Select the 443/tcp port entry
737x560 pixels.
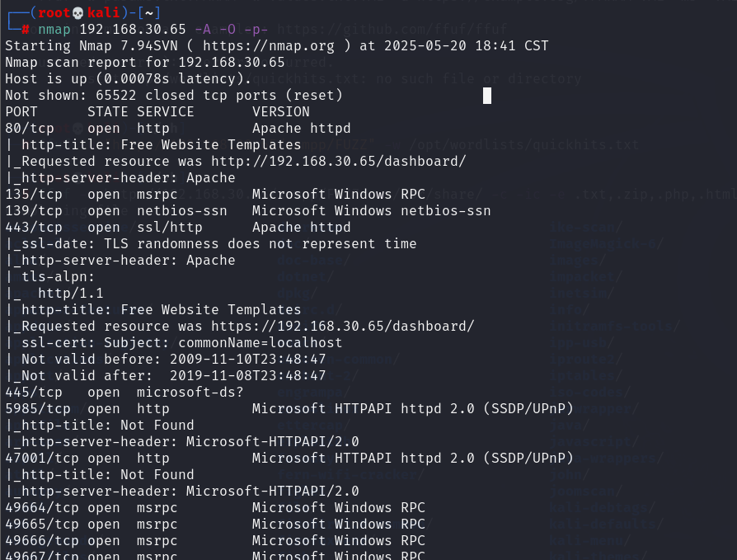(x=34, y=228)
